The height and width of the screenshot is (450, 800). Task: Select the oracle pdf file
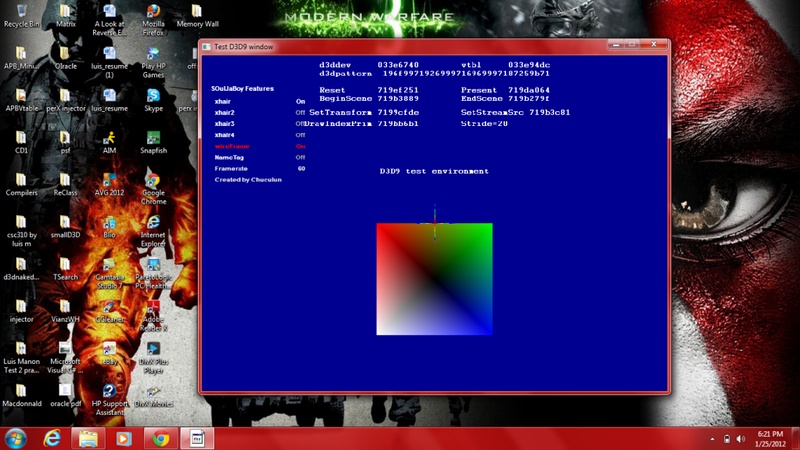65,396
